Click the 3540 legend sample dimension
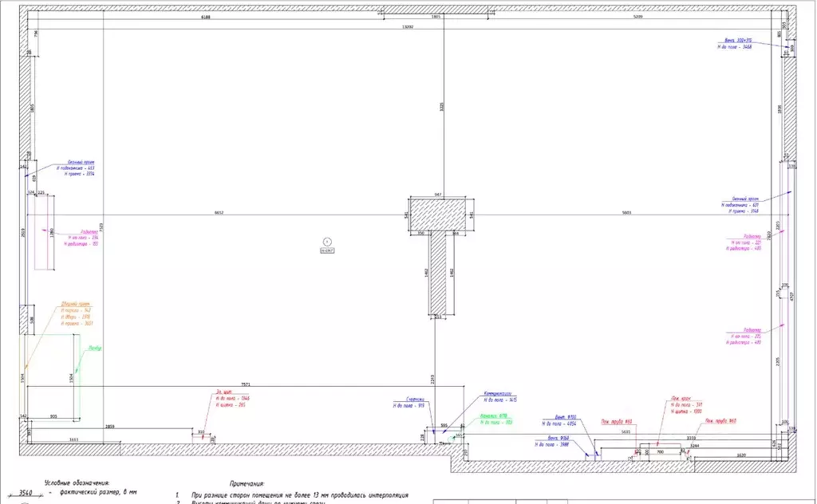The width and height of the screenshot is (817, 504). pyautogui.click(x=26, y=493)
